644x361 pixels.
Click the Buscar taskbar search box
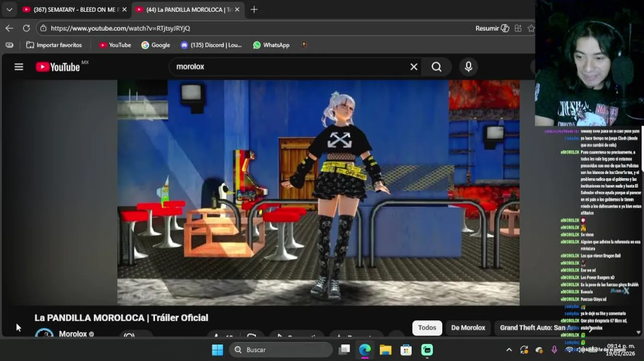[x=281, y=350]
